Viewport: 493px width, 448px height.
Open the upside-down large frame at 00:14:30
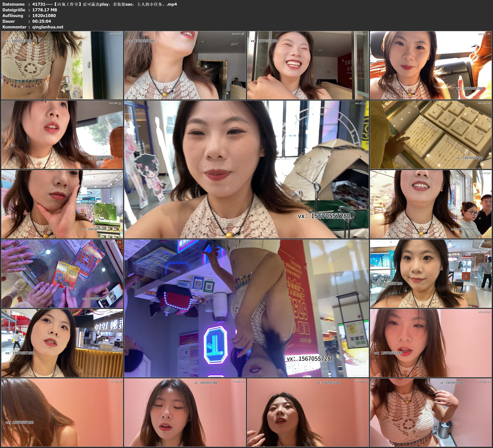click(247, 308)
